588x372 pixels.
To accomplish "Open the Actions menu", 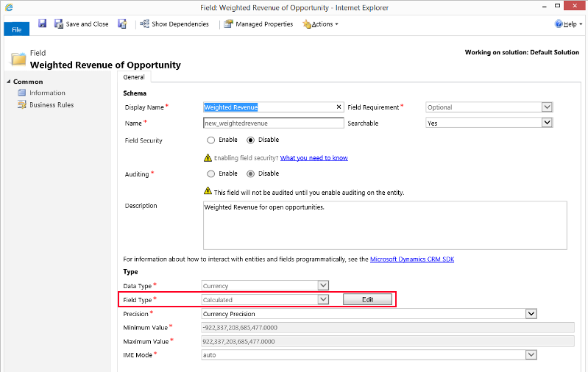I will click(x=321, y=24).
